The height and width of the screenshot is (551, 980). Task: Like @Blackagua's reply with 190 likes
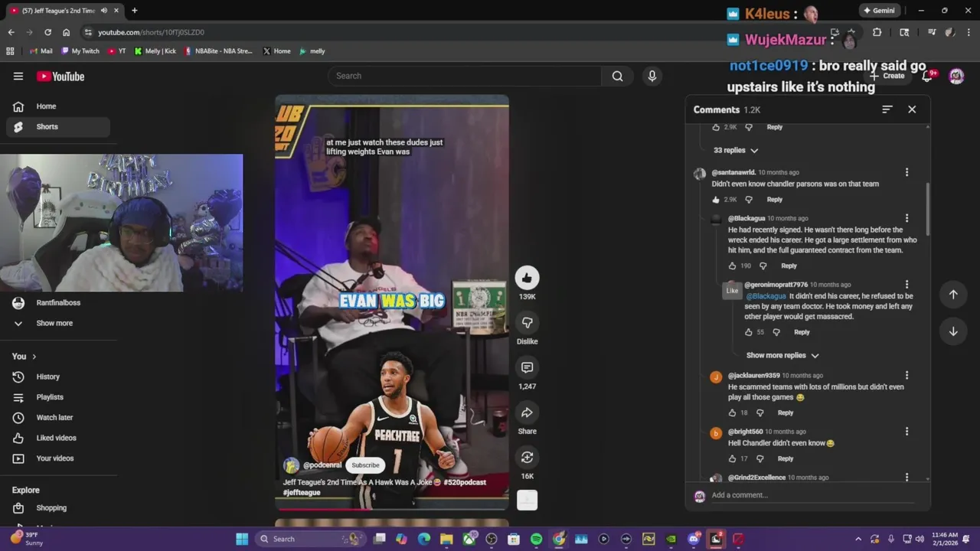(733, 266)
